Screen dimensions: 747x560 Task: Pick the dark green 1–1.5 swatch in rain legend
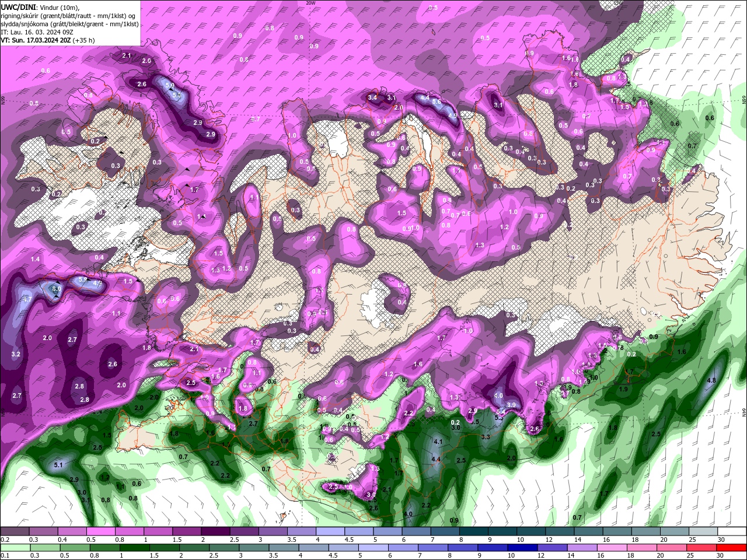click(134, 548)
